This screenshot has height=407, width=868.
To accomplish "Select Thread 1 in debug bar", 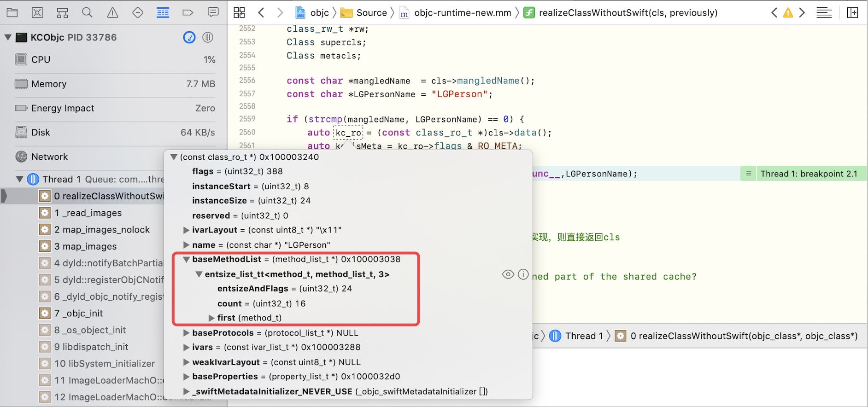I will click(576, 336).
